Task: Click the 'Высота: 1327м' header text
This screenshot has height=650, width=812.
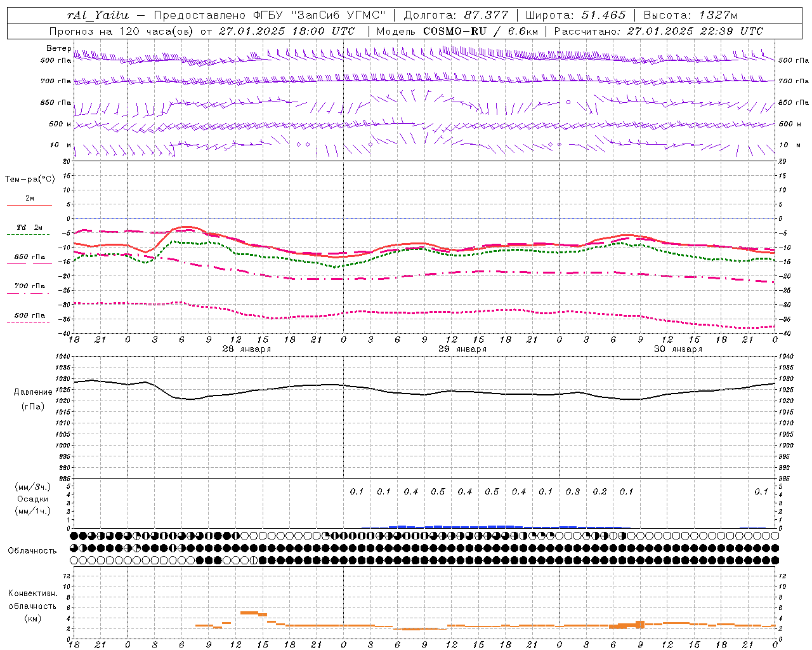Action: (690, 15)
